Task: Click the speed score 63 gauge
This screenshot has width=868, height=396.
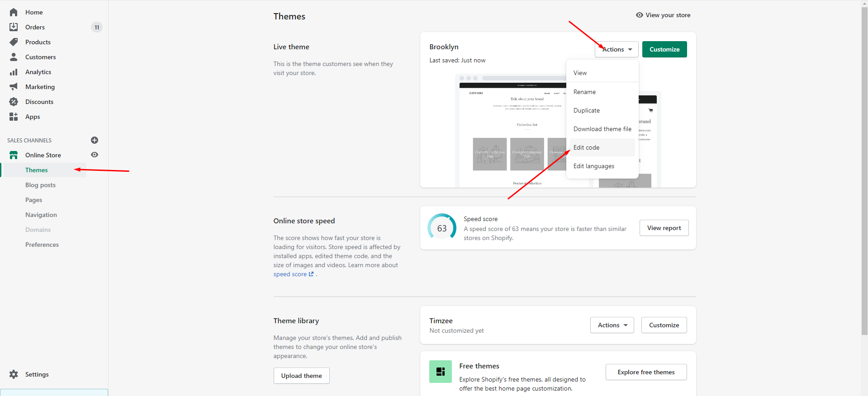Action: tap(442, 228)
